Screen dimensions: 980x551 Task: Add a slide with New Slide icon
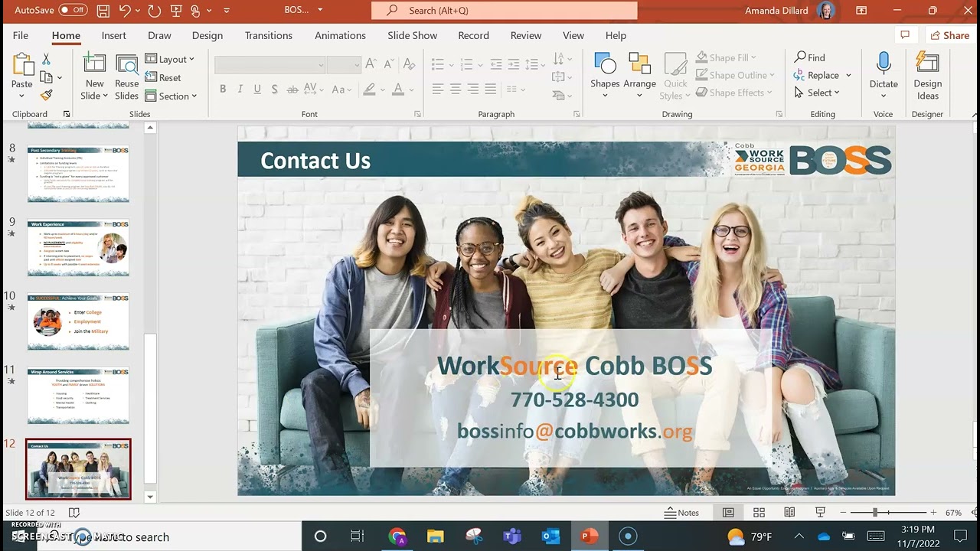click(x=94, y=64)
